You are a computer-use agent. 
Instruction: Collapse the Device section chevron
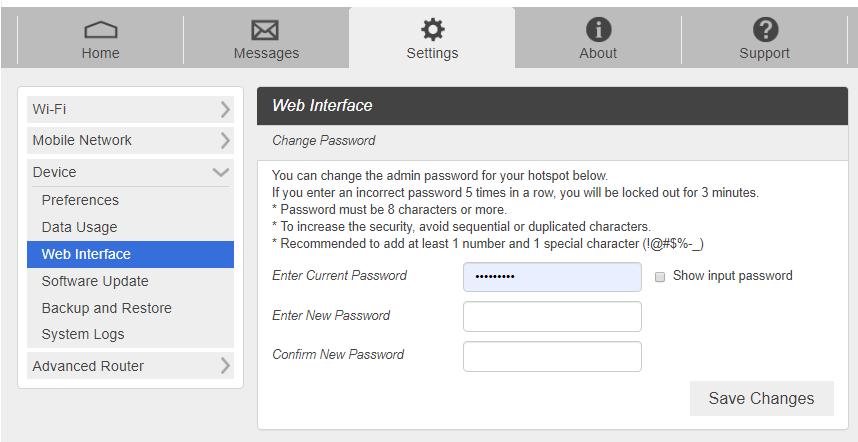coord(221,173)
